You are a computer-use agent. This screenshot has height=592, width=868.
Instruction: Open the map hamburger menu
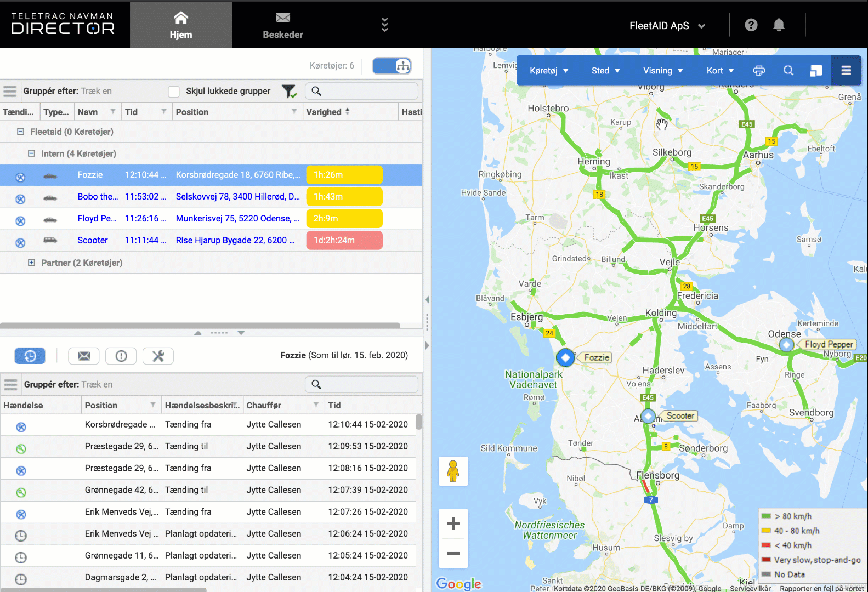pos(846,70)
